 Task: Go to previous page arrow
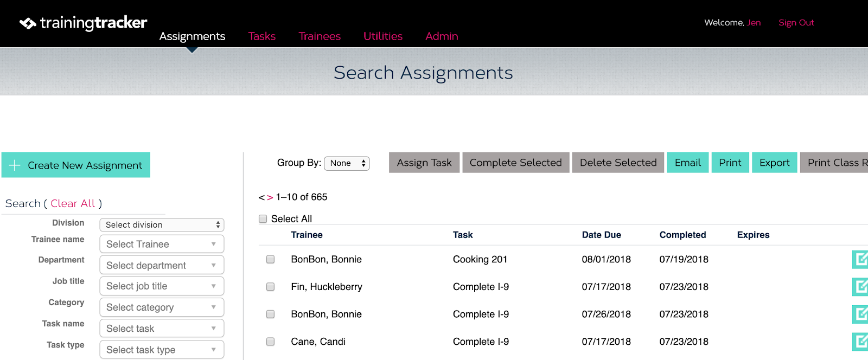(x=261, y=197)
